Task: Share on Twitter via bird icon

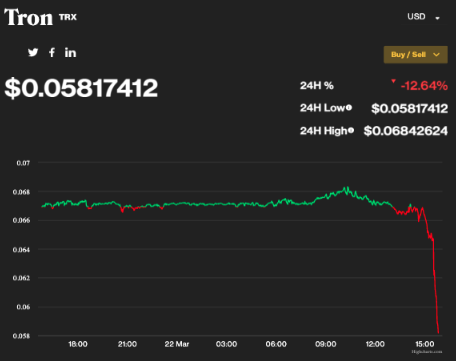Action: [x=33, y=53]
